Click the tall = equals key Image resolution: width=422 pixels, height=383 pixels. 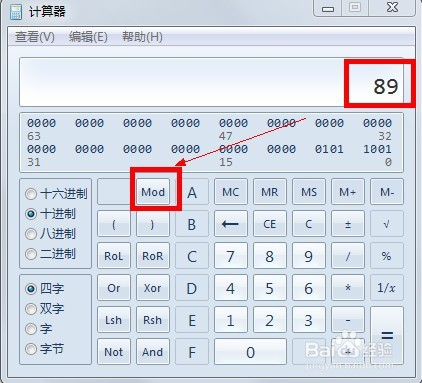(387, 336)
